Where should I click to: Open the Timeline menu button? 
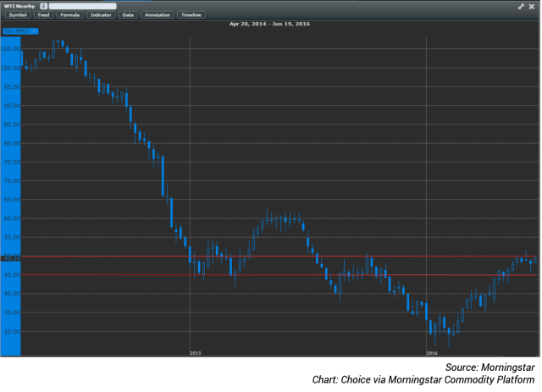pos(191,15)
